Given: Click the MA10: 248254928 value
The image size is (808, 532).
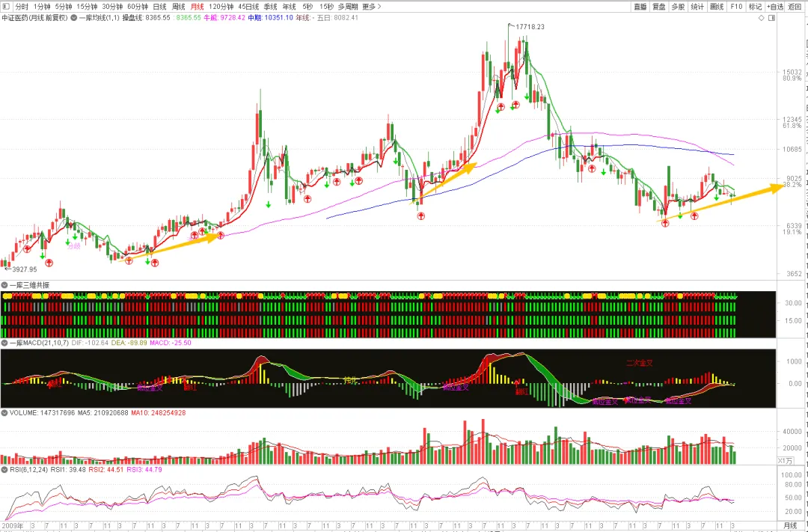Looking at the screenshot, I should 158,413.
